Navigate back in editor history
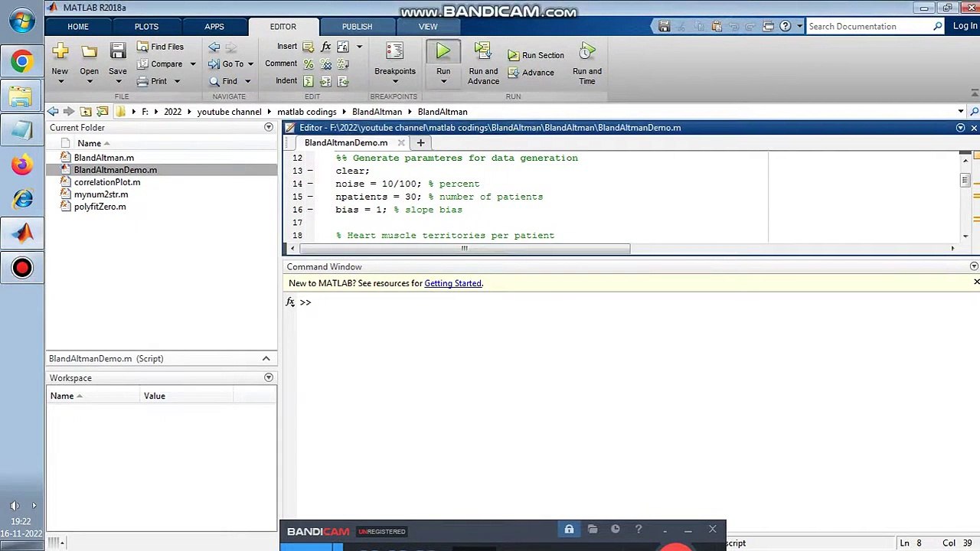 (x=214, y=47)
